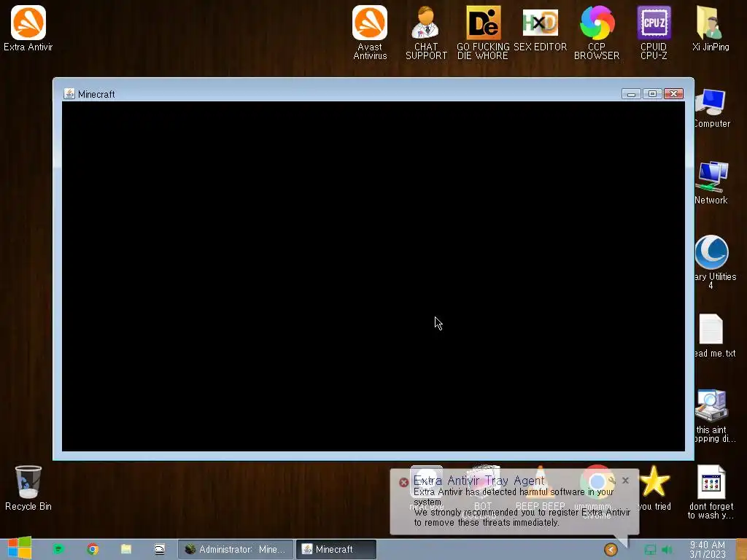This screenshot has width=747, height=560.
Task: Click the orange Extra Antivir tray icon
Action: [611, 550]
